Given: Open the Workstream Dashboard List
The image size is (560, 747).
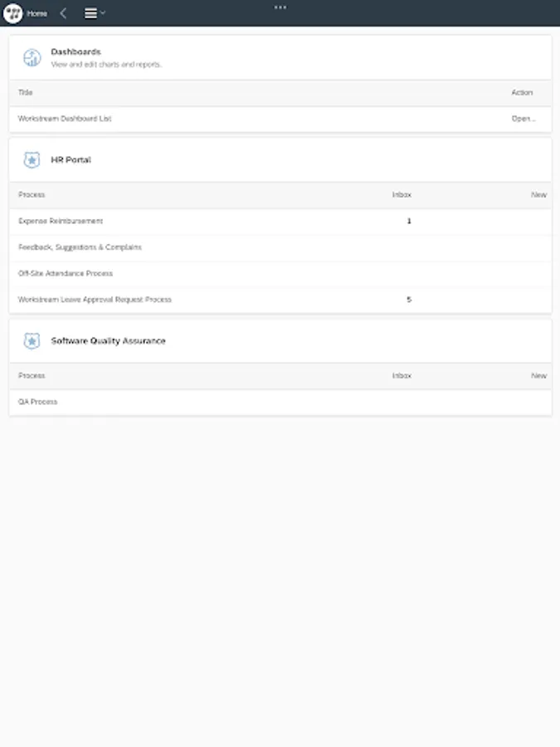Looking at the screenshot, I should (523, 119).
